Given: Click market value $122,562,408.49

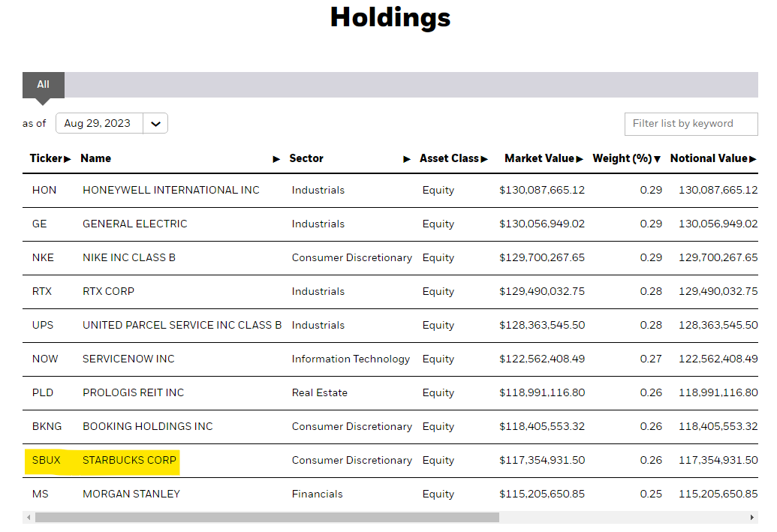Looking at the screenshot, I should click(541, 359).
